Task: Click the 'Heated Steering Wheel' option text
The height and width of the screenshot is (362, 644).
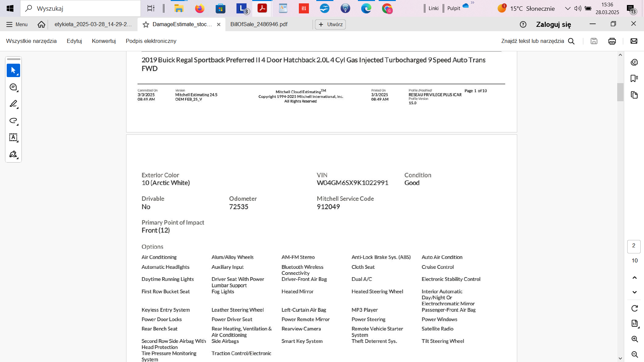Action: click(x=377, y=292)
